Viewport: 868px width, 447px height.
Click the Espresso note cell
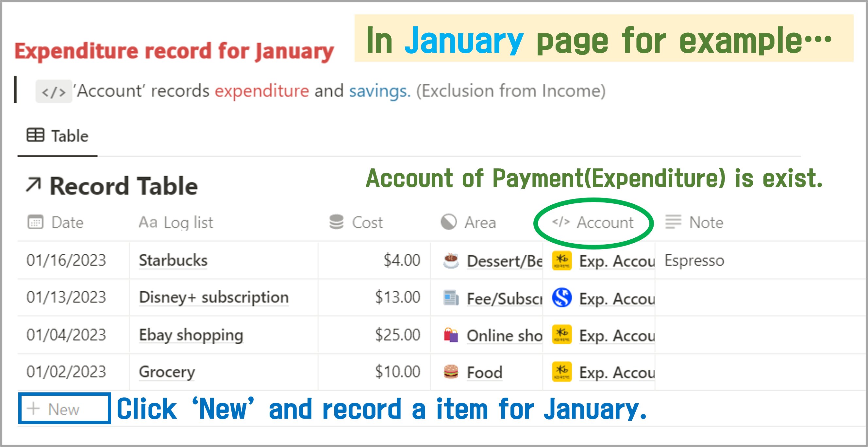click(694, 261)
